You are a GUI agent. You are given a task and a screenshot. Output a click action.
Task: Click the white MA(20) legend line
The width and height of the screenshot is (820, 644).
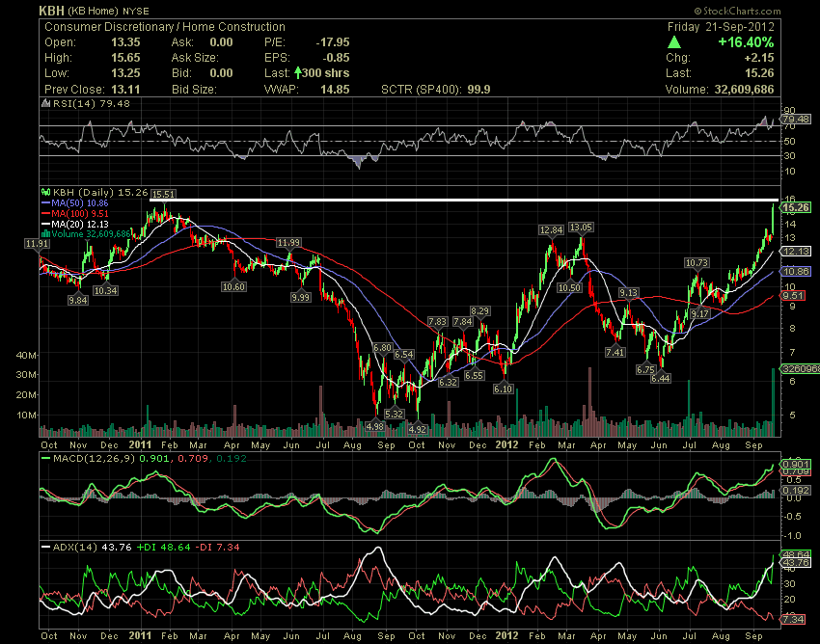coord(46,224)
